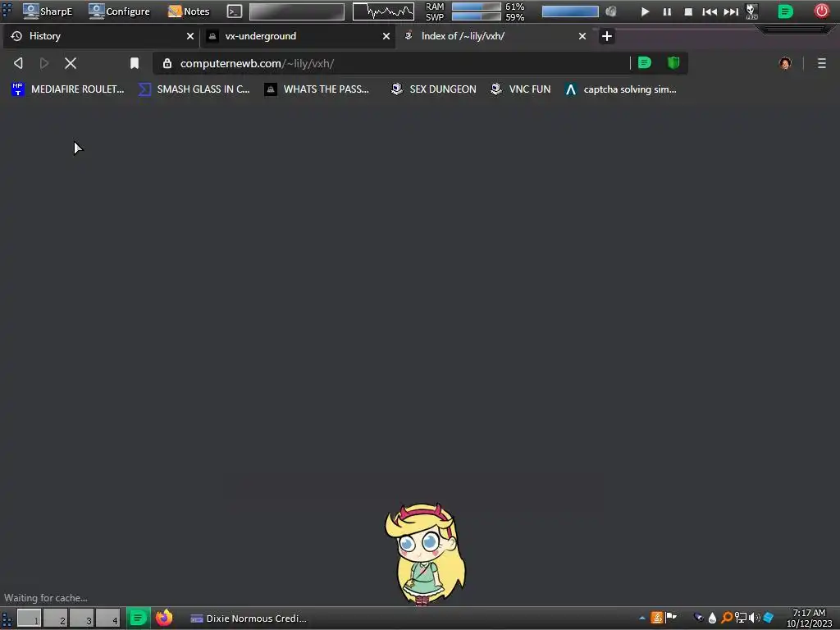Open the browser profile avatar

[x=785, y=63]
